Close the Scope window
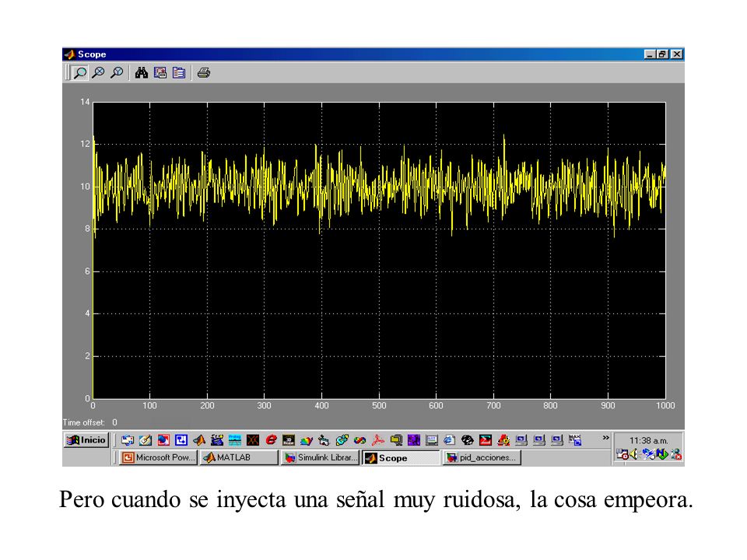Image resolution: width=747 pixels, height=560 pixels. tap(677, 54)
